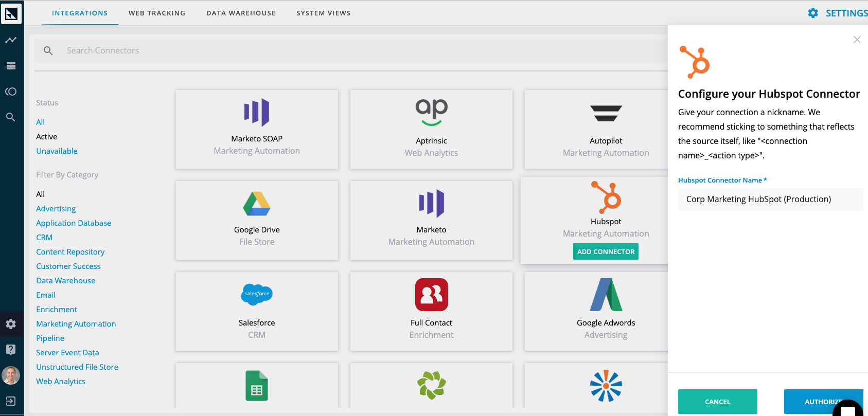
Task: Filter by Pipeline category
Action: 50,338
